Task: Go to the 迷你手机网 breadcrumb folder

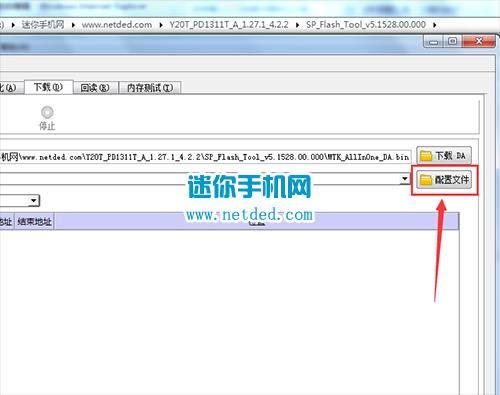Action: (x=43, y=25)
